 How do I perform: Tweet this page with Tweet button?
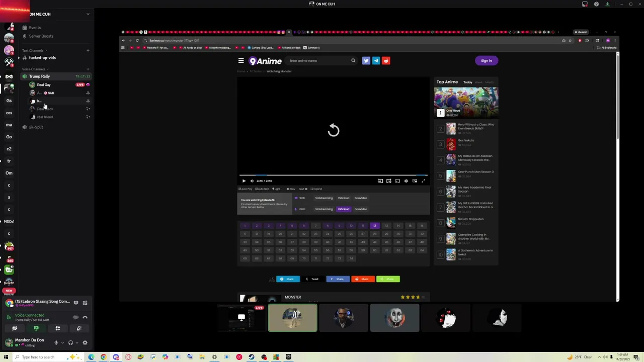312,279
